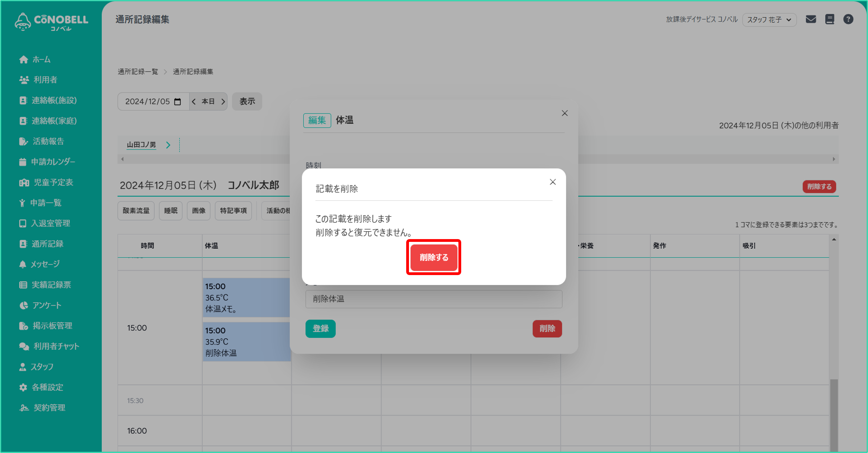
Task: Close the 記載を削除 confirmation dialog
Action: click(x=553, y=182)
